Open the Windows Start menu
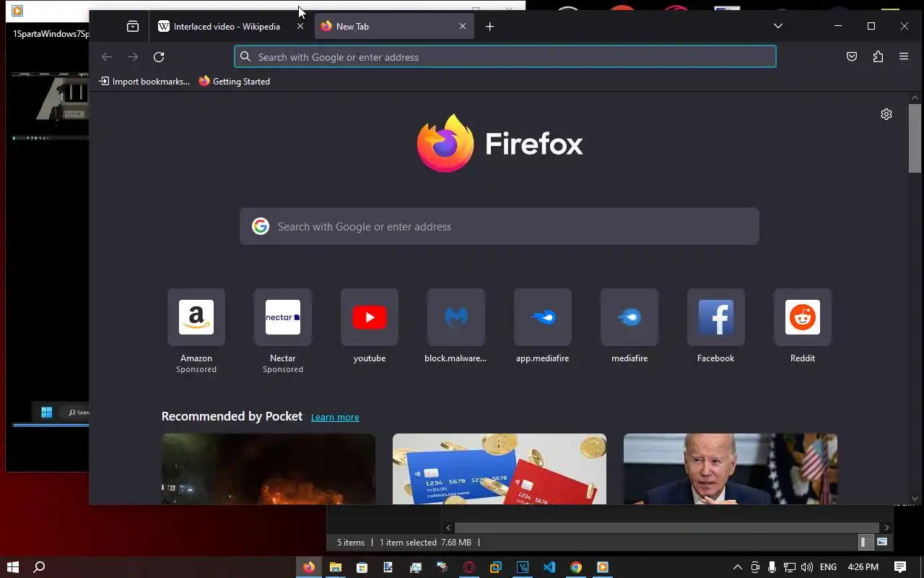This screenshot has width=924, height=578. (12, 567)
